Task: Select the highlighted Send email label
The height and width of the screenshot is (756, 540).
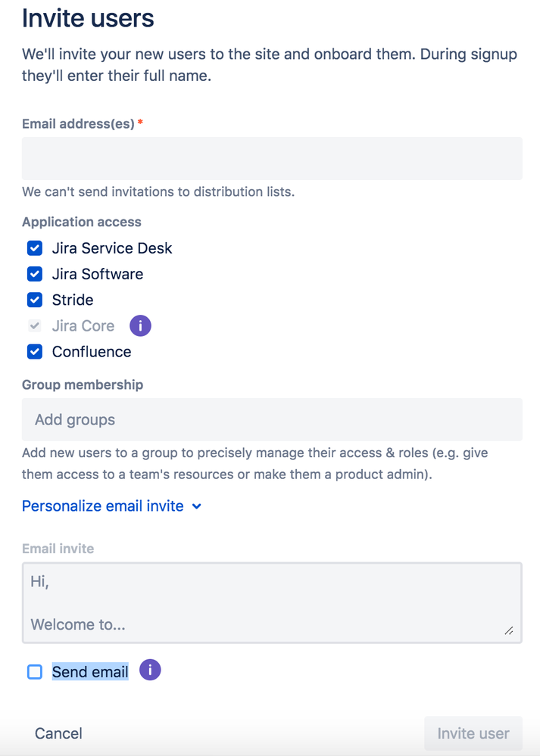Action: [89, 671]
